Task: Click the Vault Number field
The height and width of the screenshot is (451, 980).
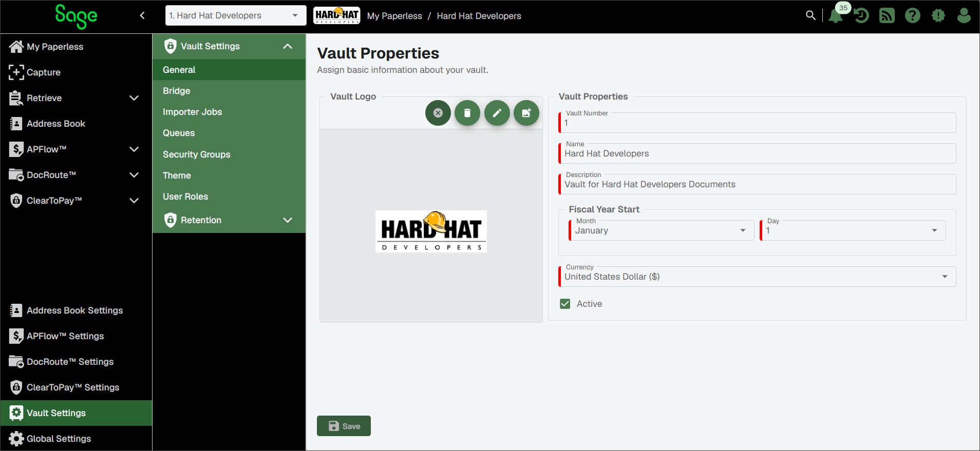Action: pos(757,123)
